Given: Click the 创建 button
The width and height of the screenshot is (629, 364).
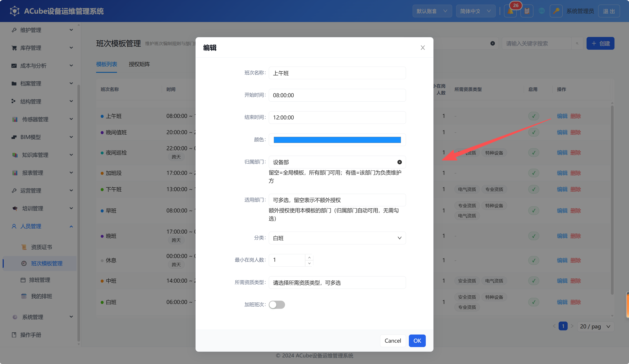Looking at the screenshot, I should pos(600,44).
